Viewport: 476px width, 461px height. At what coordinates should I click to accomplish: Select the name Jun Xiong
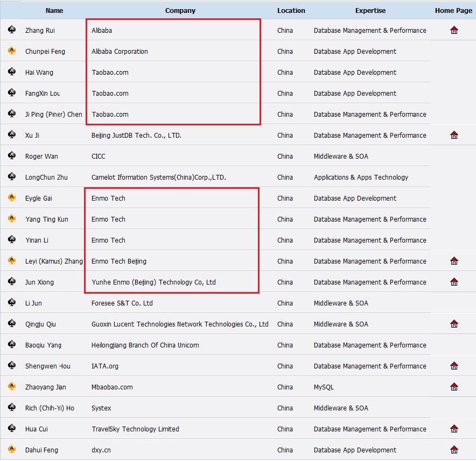pos(39,282)
